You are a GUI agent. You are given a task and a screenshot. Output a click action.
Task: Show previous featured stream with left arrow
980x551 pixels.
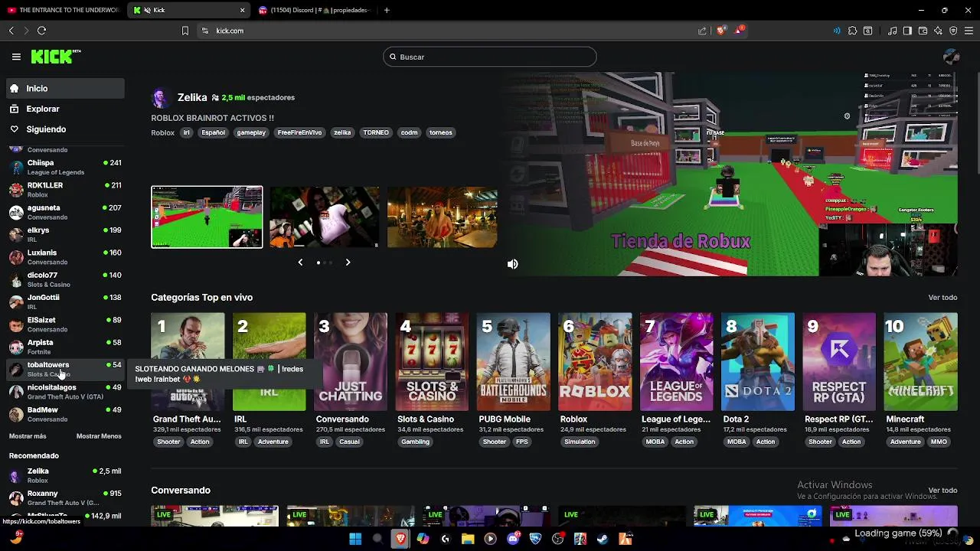click(300, 262)
